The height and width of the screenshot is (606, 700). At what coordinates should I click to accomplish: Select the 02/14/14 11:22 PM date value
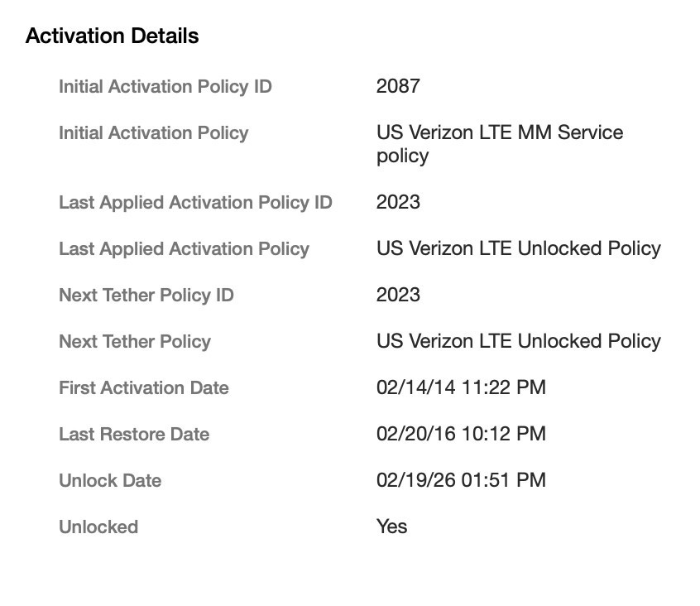(x=461, y=388)
